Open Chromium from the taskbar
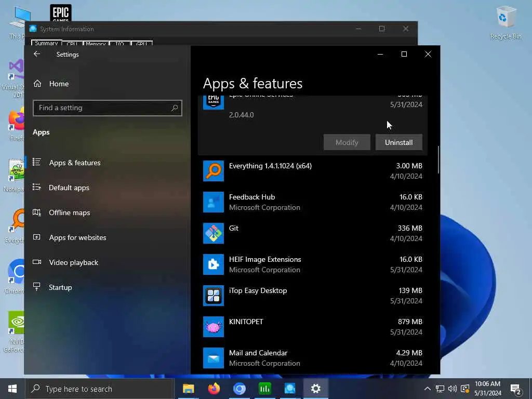Screen dimensions: 532x399 [239, 389]
